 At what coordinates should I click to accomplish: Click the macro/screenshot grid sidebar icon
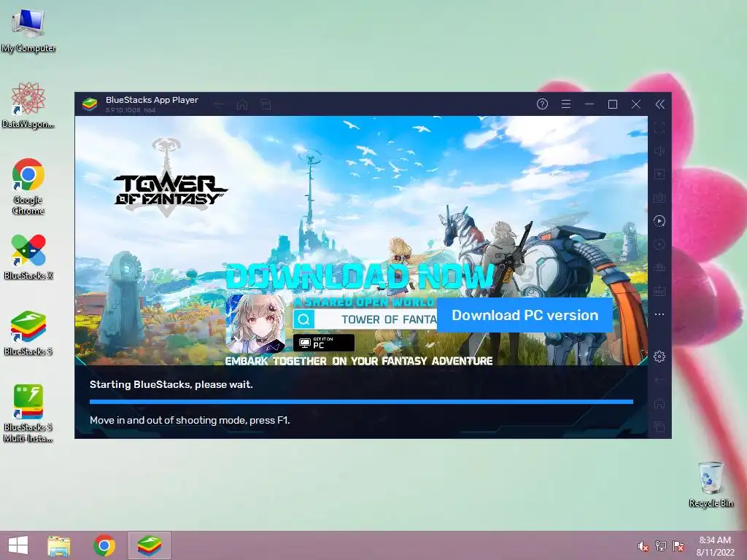659,291
